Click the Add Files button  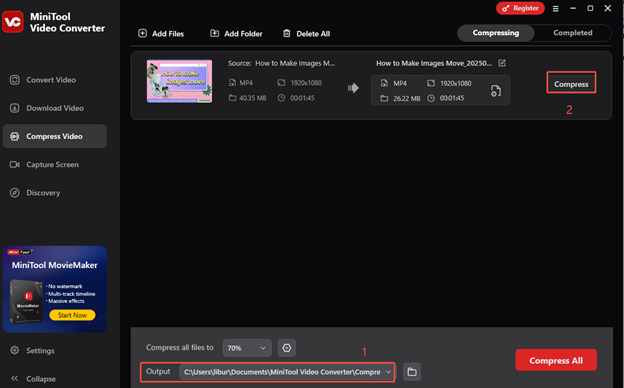(x=161, y=34)
